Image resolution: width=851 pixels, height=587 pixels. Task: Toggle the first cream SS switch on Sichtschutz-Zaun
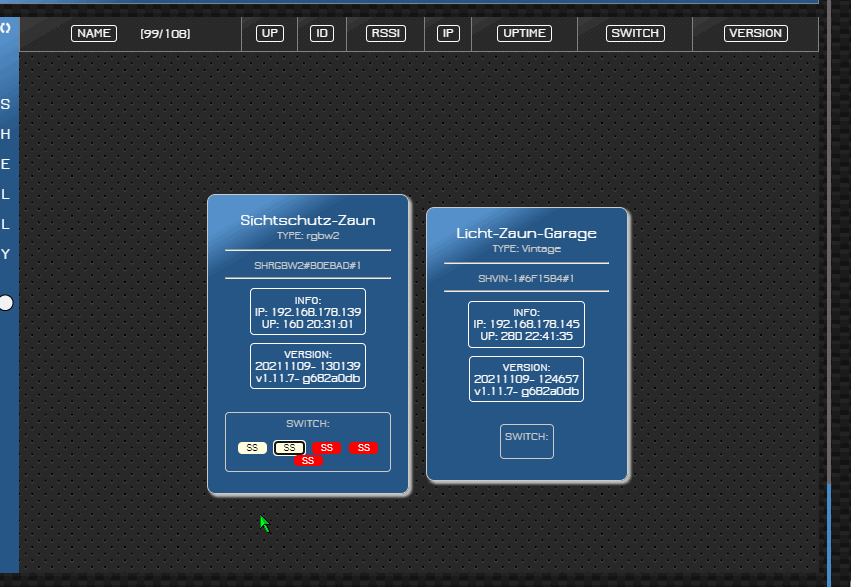pos(252,448)
